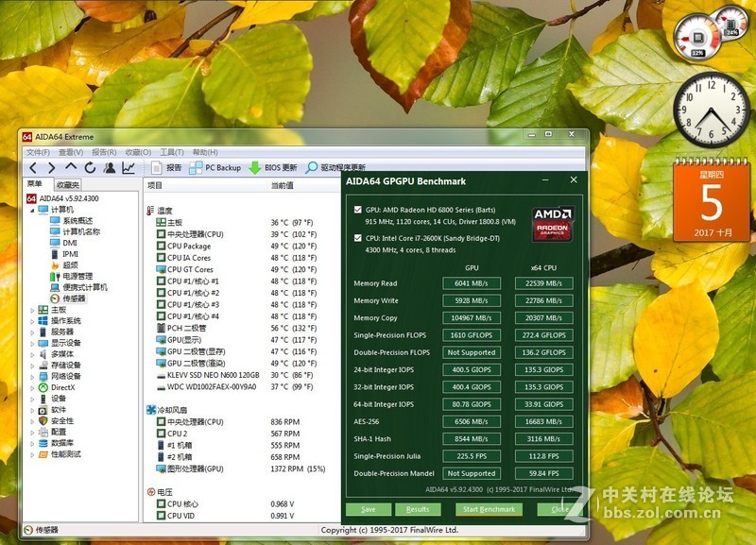The image size is (756, 545).
Task: Open the 收藏(O) menu
Action: (x=138, y=152)
